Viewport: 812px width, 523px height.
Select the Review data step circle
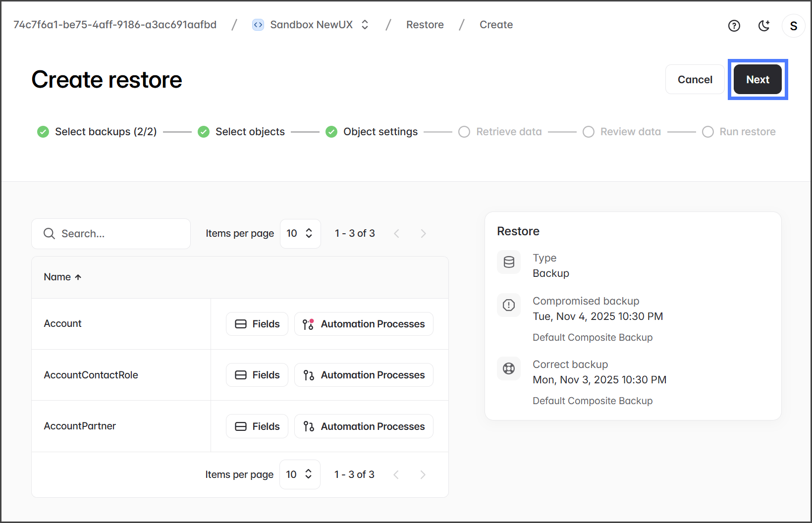click(589, 132)
